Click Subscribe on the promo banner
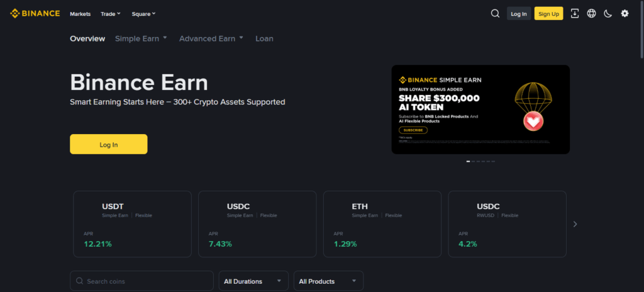 click(413, 130)
